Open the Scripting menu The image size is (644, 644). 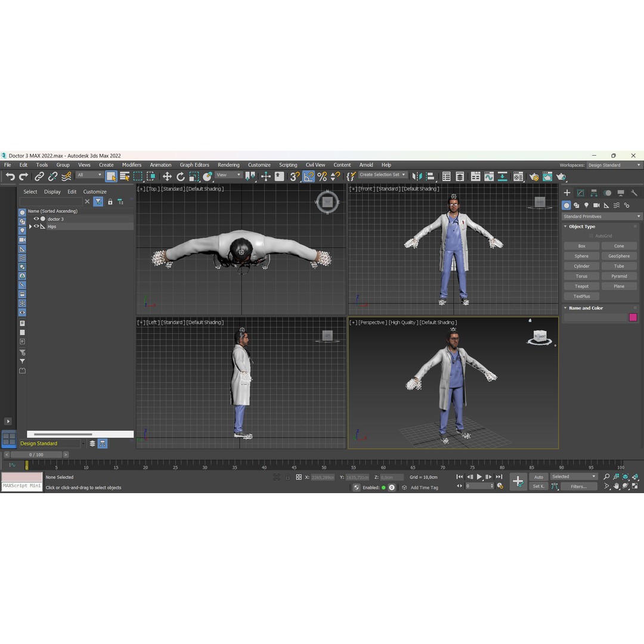coord(288,165)
